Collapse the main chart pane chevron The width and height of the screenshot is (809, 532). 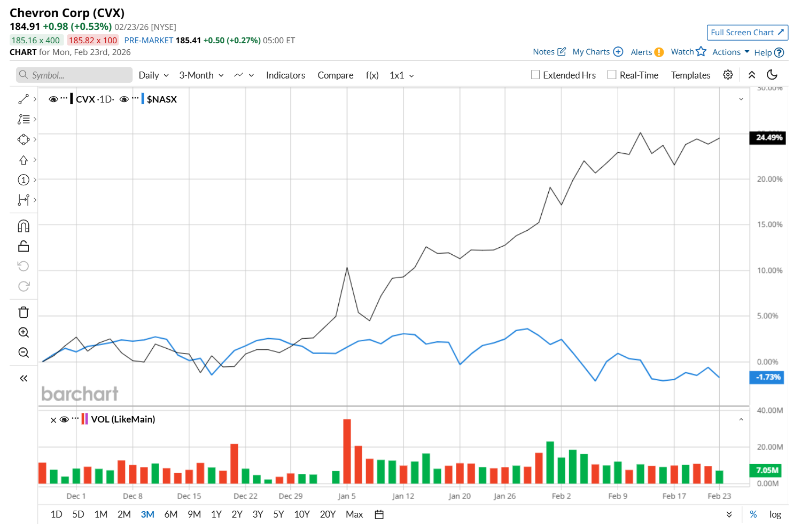tap(741, 99)
